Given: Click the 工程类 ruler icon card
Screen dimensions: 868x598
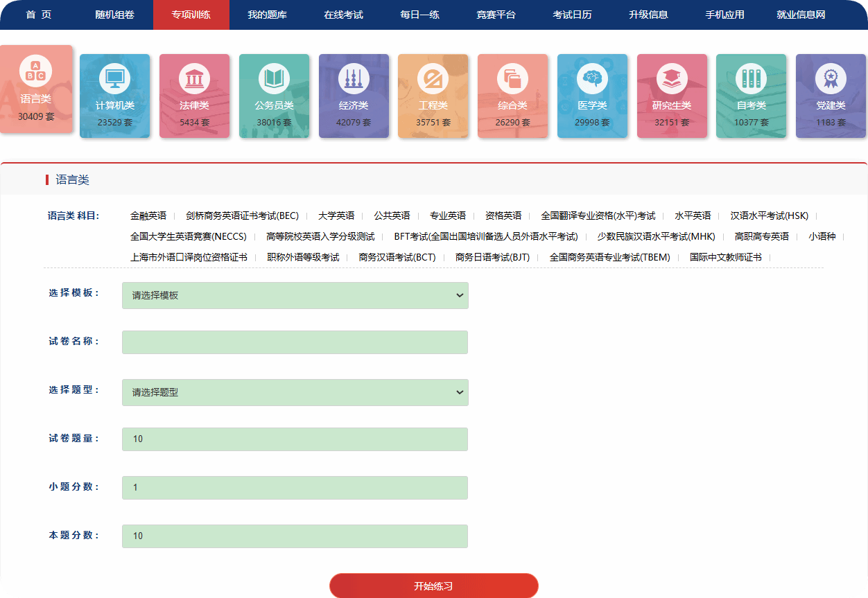Looking at the screenshot, I should [433, 78].
